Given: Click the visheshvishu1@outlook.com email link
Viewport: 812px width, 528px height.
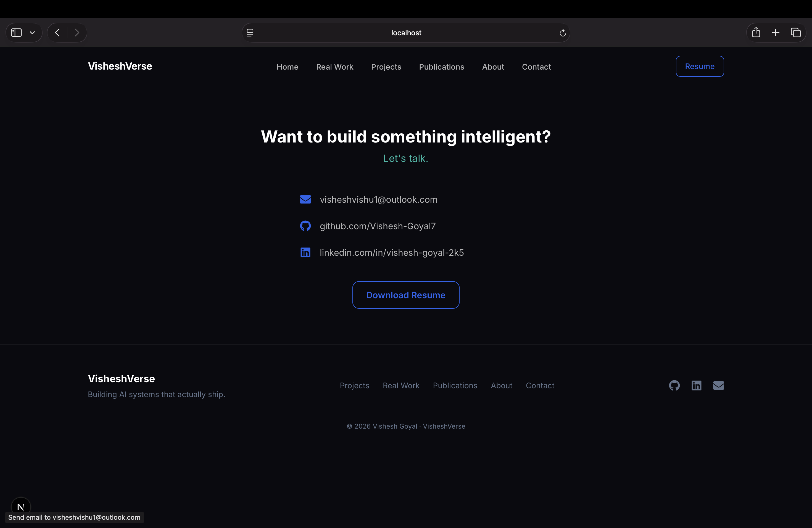Looking at the screenshot, I should 378,200.
